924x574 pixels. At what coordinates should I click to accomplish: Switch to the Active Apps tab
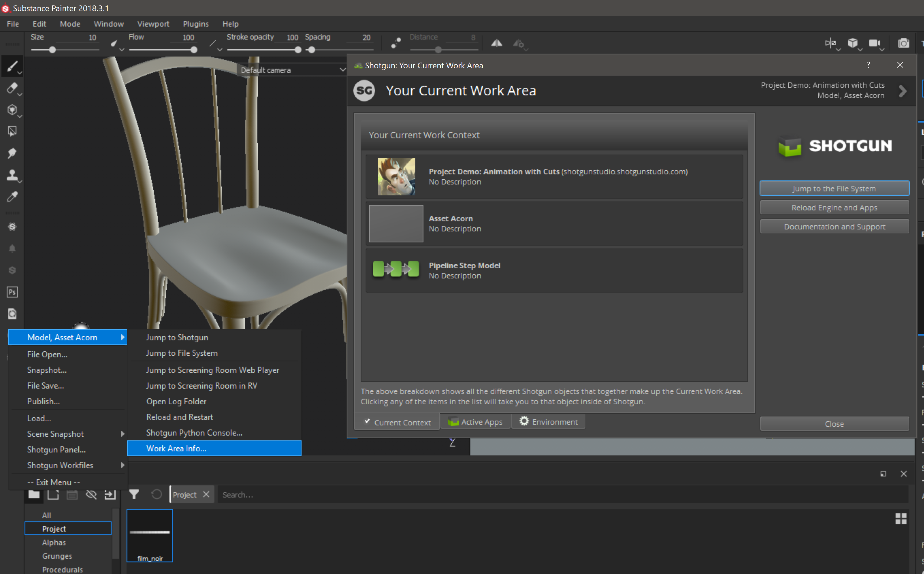[x=475, y=422]
